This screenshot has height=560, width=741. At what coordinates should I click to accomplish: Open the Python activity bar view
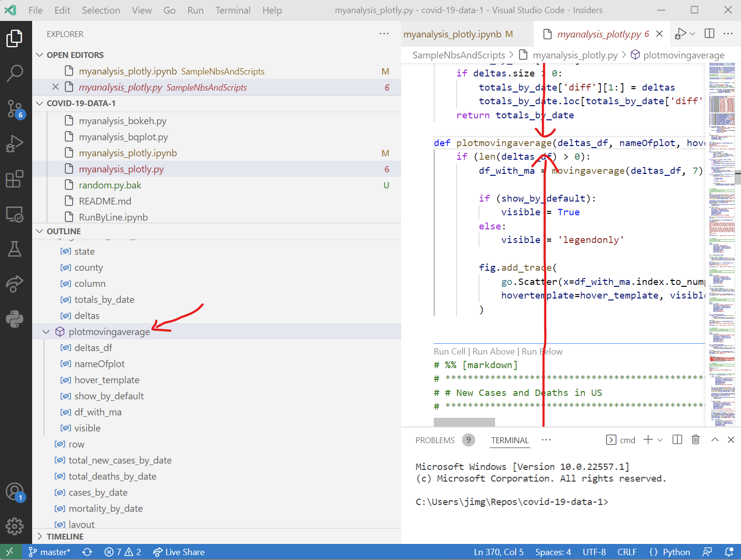(15, 319)
